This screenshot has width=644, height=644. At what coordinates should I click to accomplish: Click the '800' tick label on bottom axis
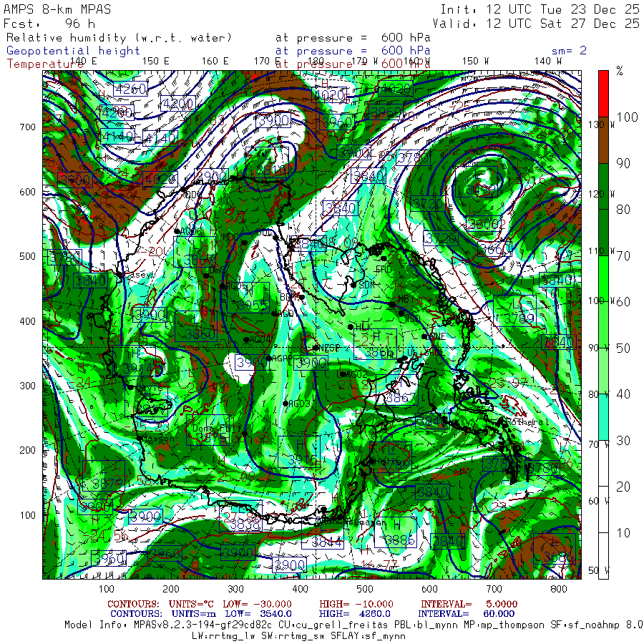[559, 590]
